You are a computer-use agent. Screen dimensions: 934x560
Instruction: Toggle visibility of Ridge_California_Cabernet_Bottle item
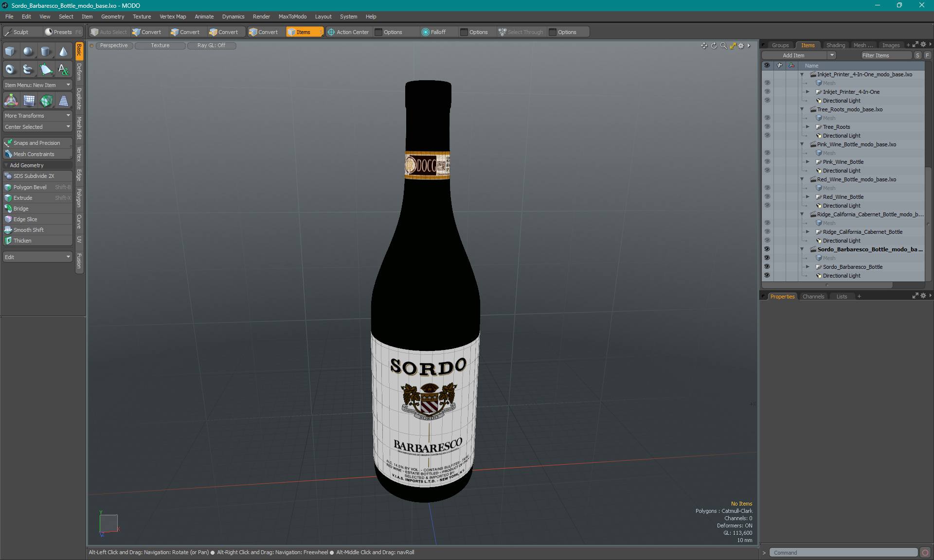pyautogui.click(x=767, y=232)
